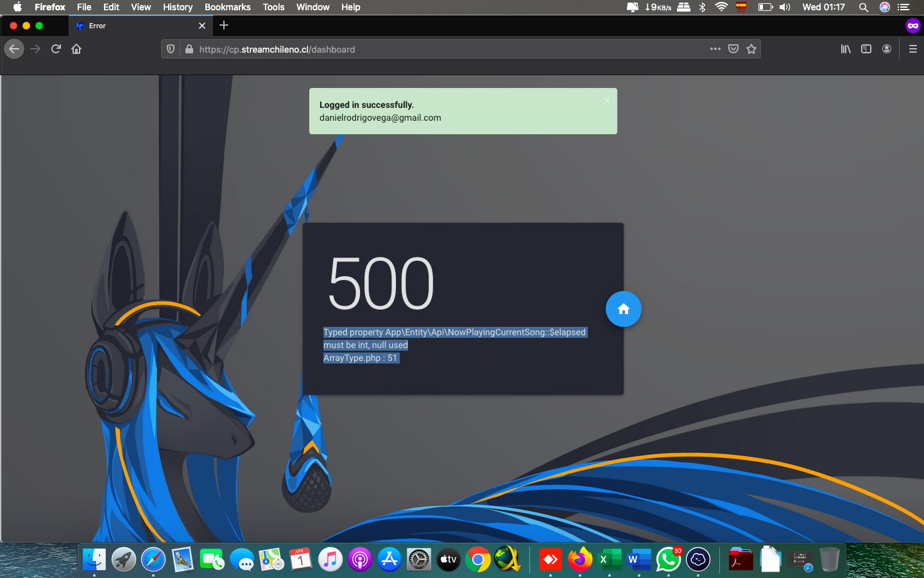Open the Library panel
Image resolution: width=924 pixels, height=578 pixels.
tap(846, 49)
